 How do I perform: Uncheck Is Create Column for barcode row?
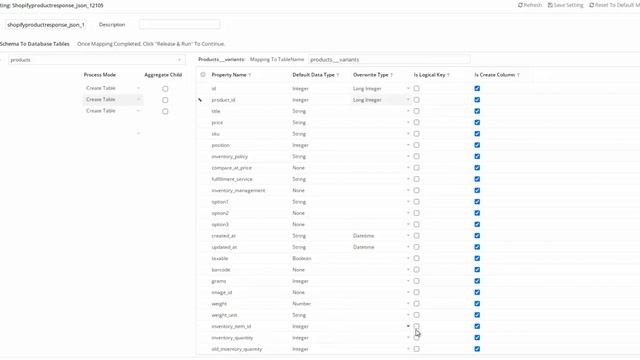[477, 270]
